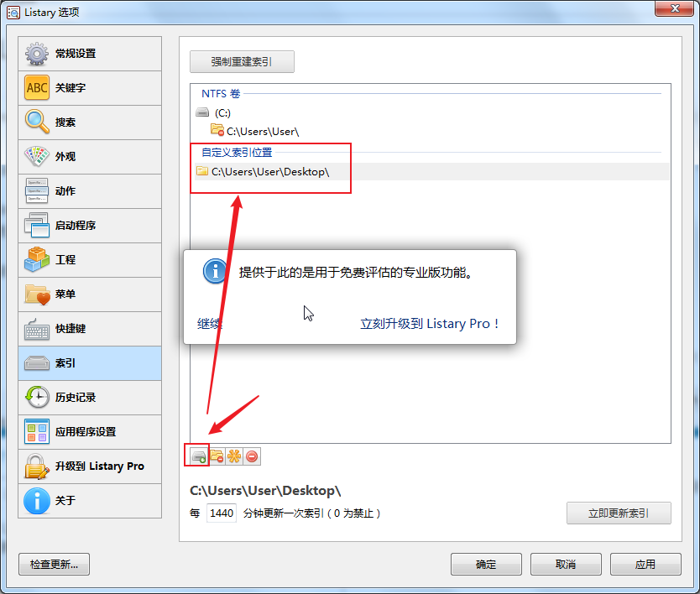This screenshot has height=594, width=700.
Task: Click the exclude folder toolbar icon
Action: 217,456
